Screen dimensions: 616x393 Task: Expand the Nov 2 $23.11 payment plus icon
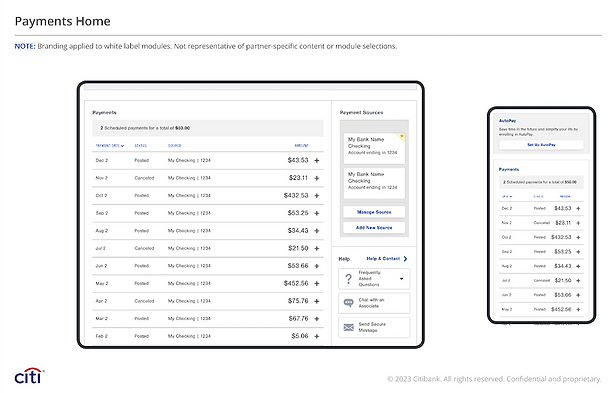(317, 178)
